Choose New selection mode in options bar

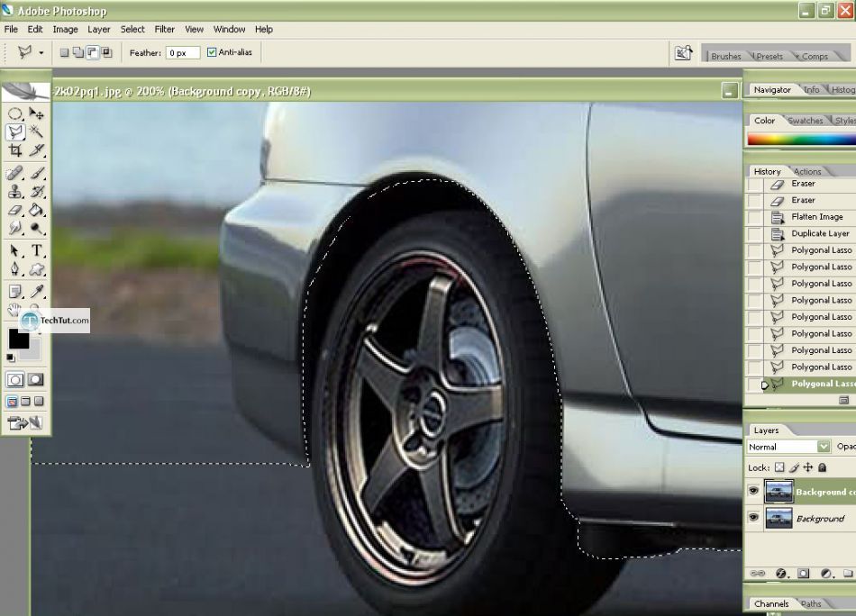64,52
